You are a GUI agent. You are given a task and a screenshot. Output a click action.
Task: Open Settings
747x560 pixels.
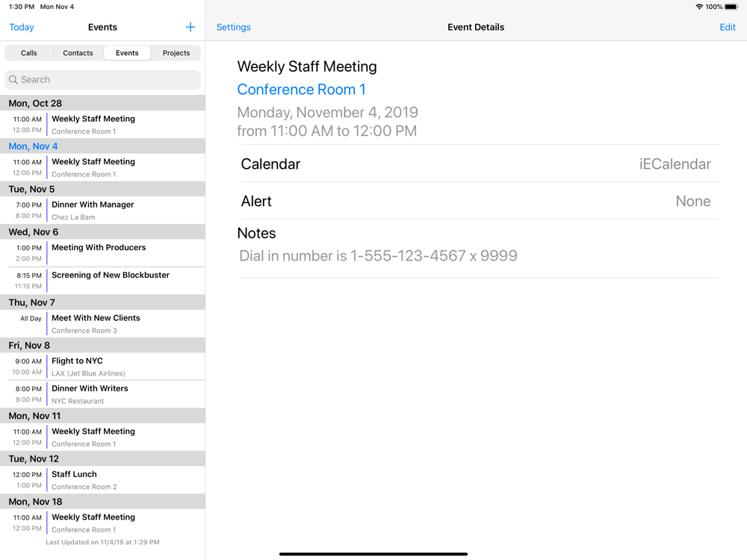click(x=233, y=28)
